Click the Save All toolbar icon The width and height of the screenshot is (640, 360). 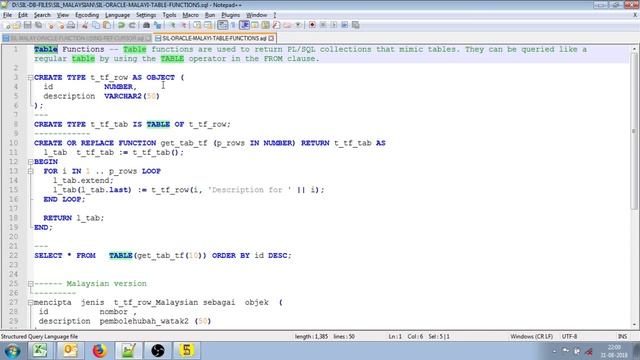coord(38,25)
